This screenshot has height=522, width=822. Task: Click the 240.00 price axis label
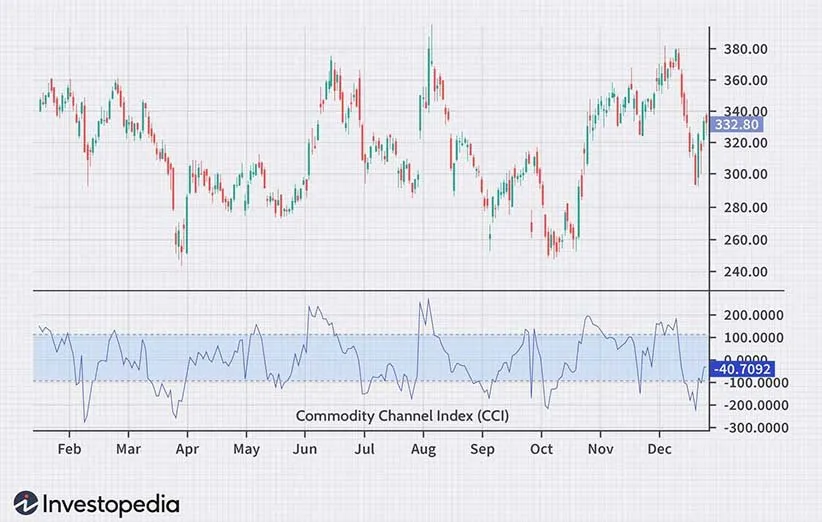pyautogui.click(x=744, y=272)
